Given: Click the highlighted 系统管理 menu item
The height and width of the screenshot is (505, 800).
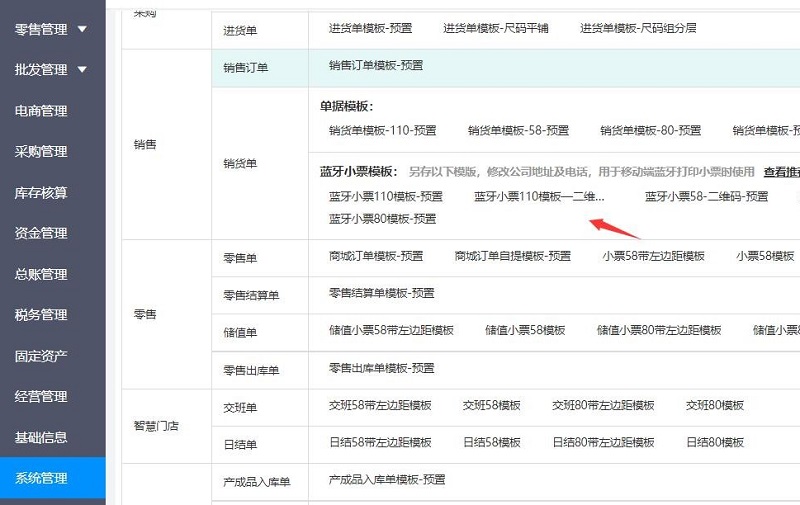Looking at the screenshot, I should (41, 478).
